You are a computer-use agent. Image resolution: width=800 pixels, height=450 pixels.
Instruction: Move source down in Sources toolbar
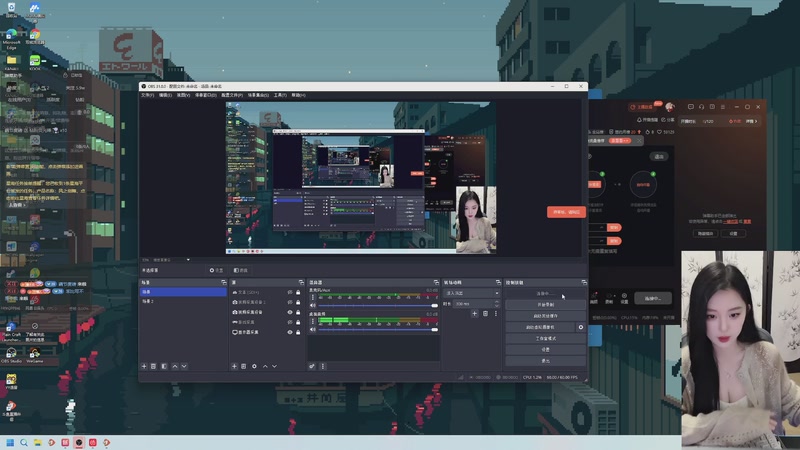click(274, 366)
